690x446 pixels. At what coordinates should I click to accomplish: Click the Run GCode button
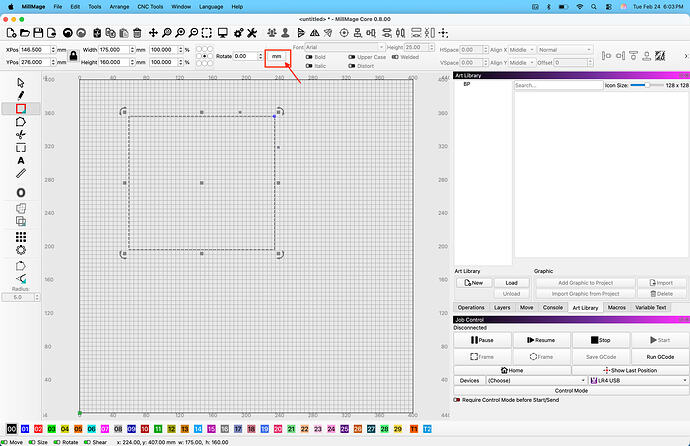[x=660, y=357]
